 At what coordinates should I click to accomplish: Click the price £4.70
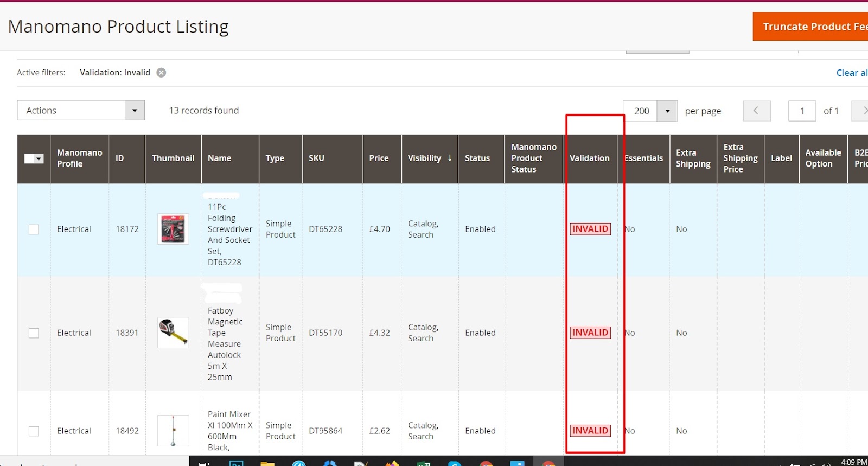pos(379,229)
